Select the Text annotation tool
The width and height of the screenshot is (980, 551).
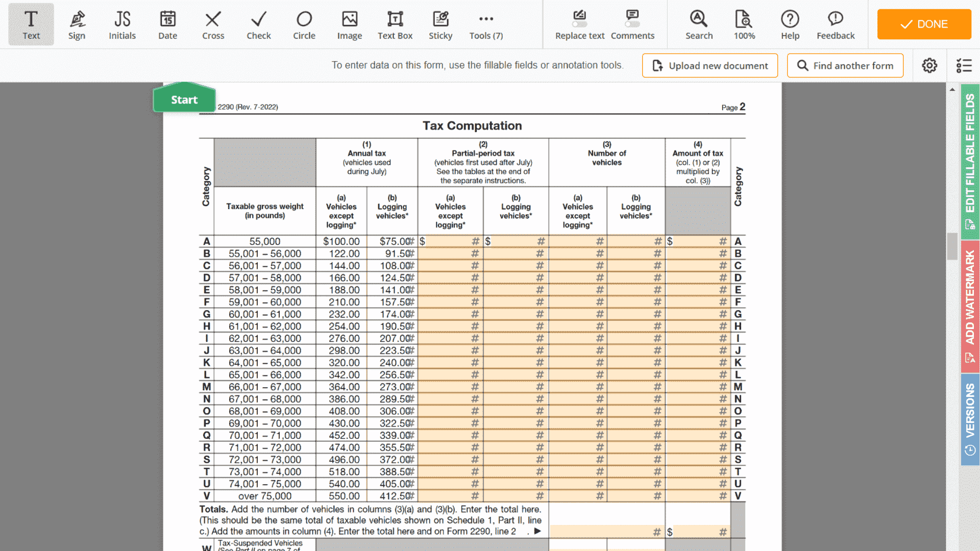click(x=31, y=24)
